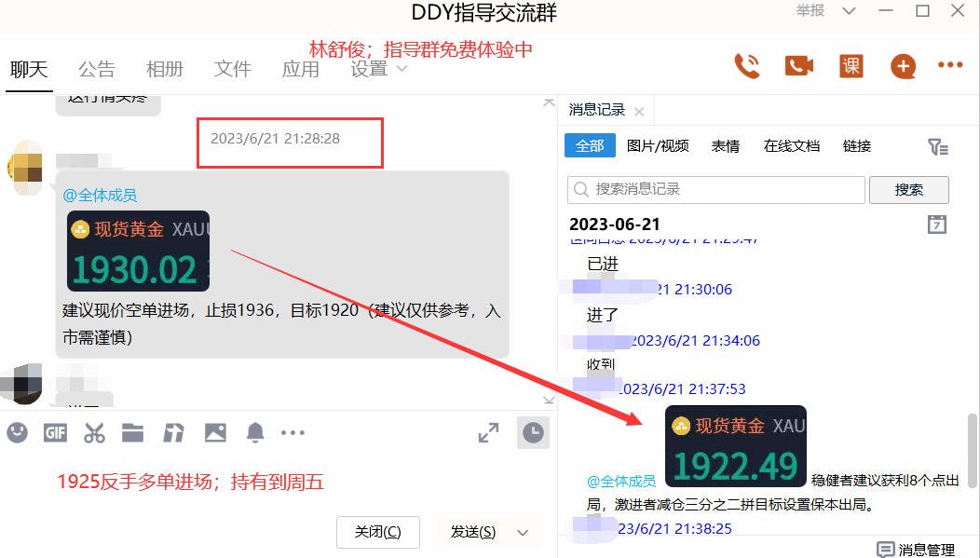The image size is (980, 558).
Task: Click the 进了 record message
Action: click(603, 314)
